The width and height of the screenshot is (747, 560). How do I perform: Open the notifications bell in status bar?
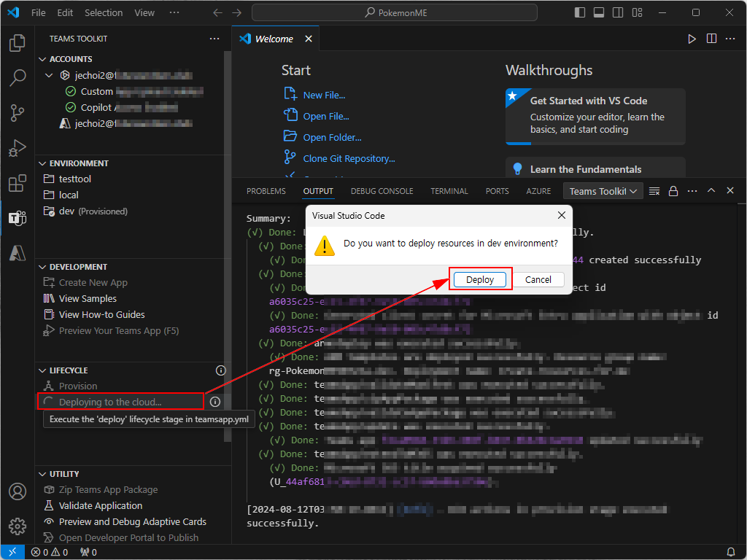[x=731, y=553]
